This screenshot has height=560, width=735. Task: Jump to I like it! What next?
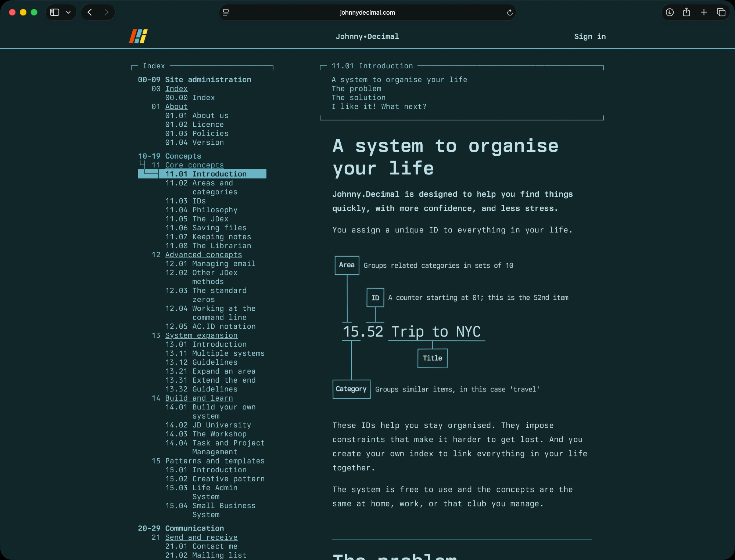click(379, 107)
